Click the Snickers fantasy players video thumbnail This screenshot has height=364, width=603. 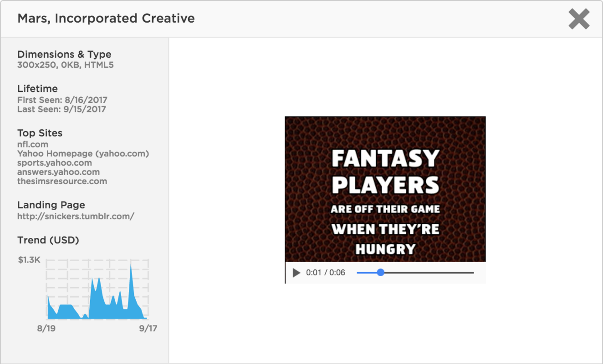point(385,189)
